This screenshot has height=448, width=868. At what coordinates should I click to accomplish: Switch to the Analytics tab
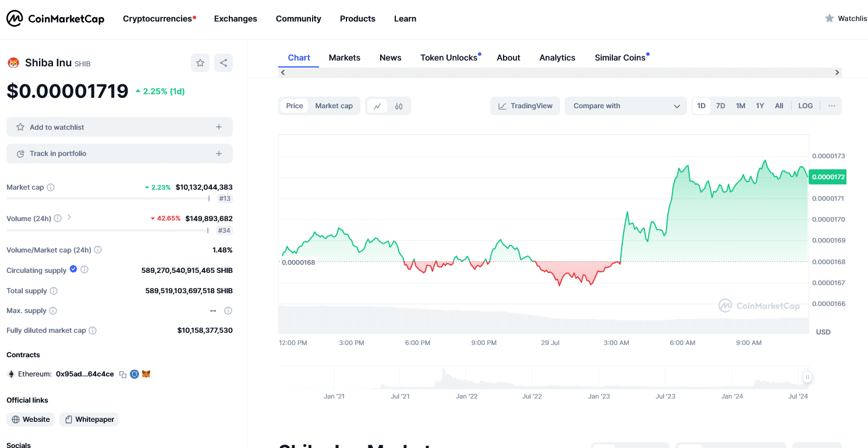[557, 58]
